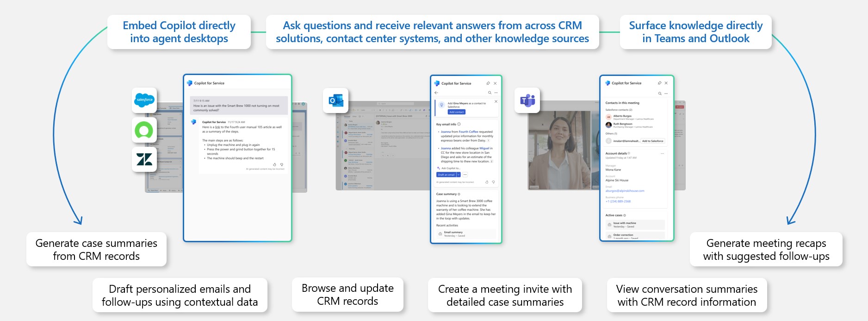868x321 pixels.
Task: Open the link to the user manual article
Action: [x=217, y=127]
